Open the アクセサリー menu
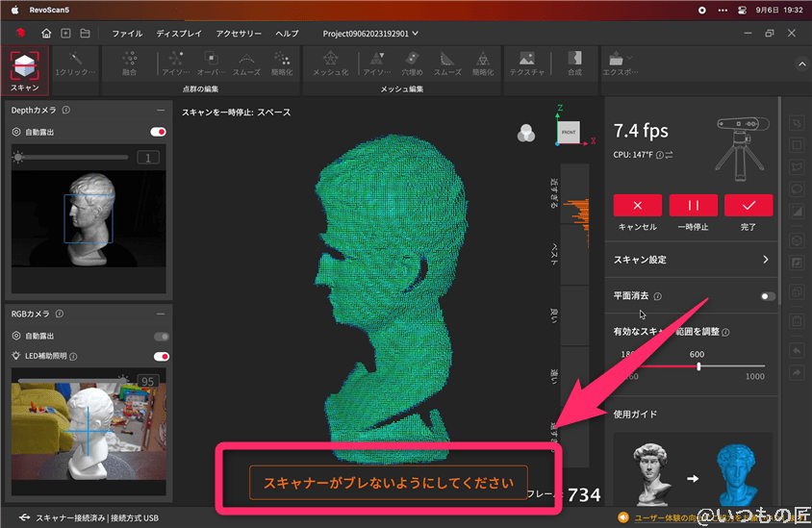Viewport: 812px width, 528px height. (238, 34)
